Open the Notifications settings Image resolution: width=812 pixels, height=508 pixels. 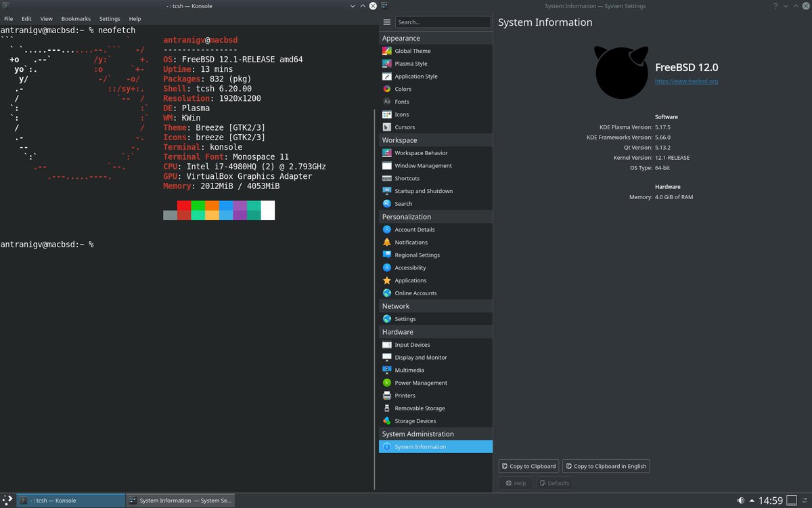[x=436, y=242]
